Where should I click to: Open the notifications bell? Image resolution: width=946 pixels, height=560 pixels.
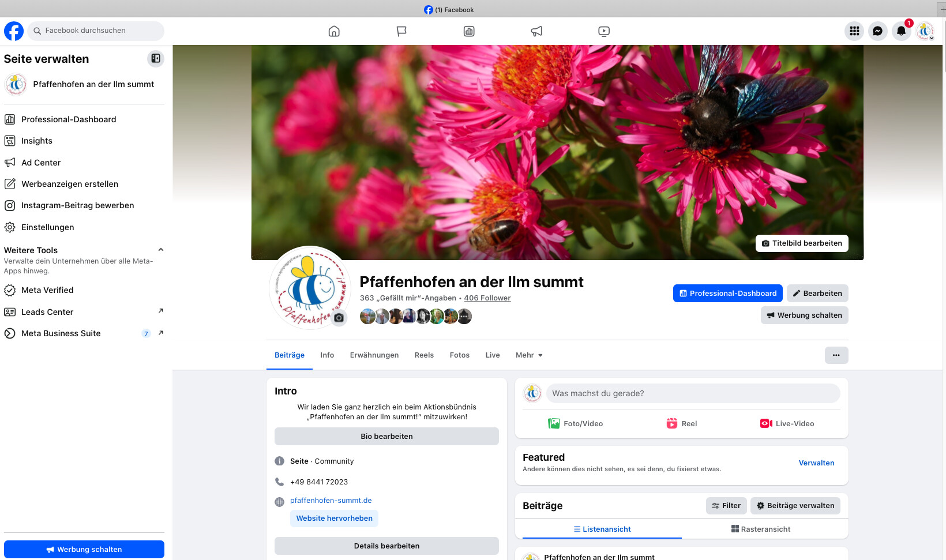coord(901,31)
